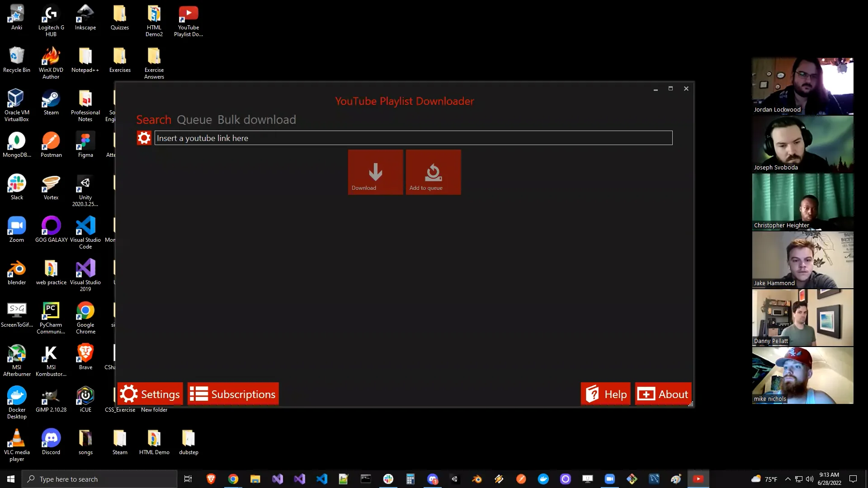This screenshot has width=868, height=488.
Task: Open the About dialog
Action: point(663,394)
